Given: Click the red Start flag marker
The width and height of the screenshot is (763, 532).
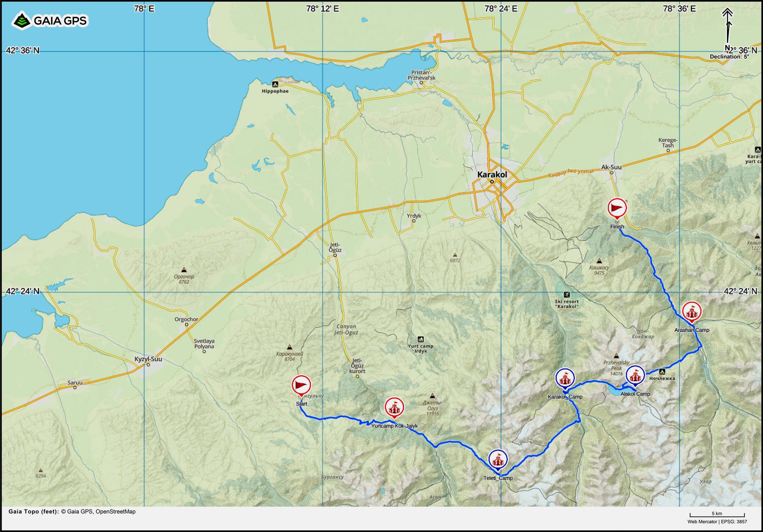Looking at the screenshot, I should coord(301,385).
